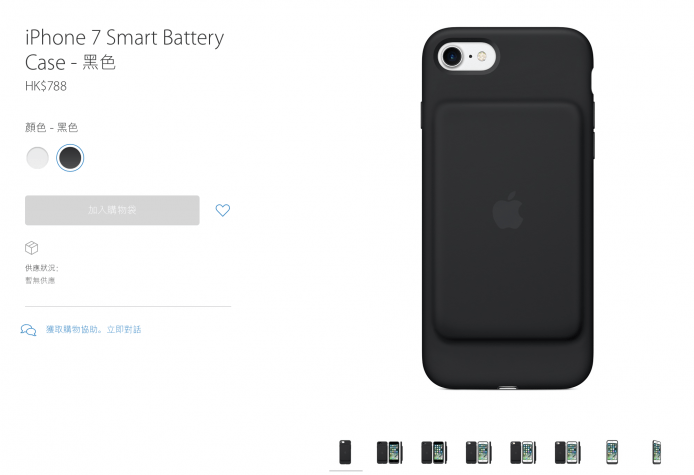Show the last thumbnail of phone side view
The height and width of the screenshot is (475, 694).
click(x=656, y=452)
